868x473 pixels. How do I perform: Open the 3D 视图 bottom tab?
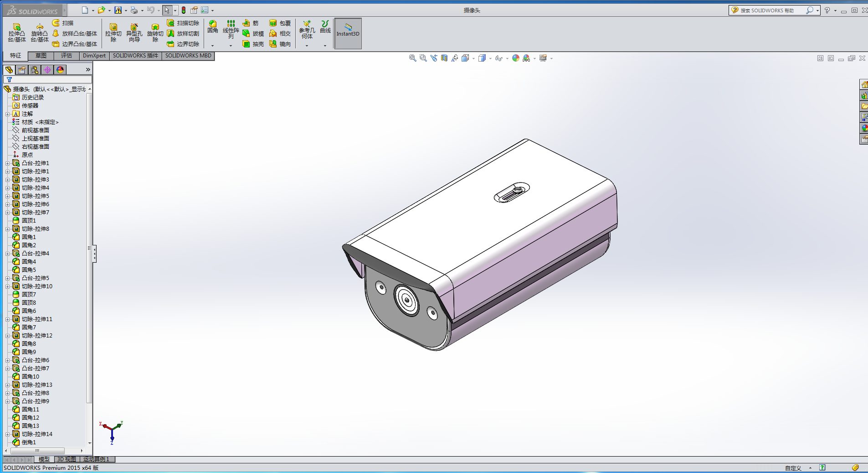[67, 459]
